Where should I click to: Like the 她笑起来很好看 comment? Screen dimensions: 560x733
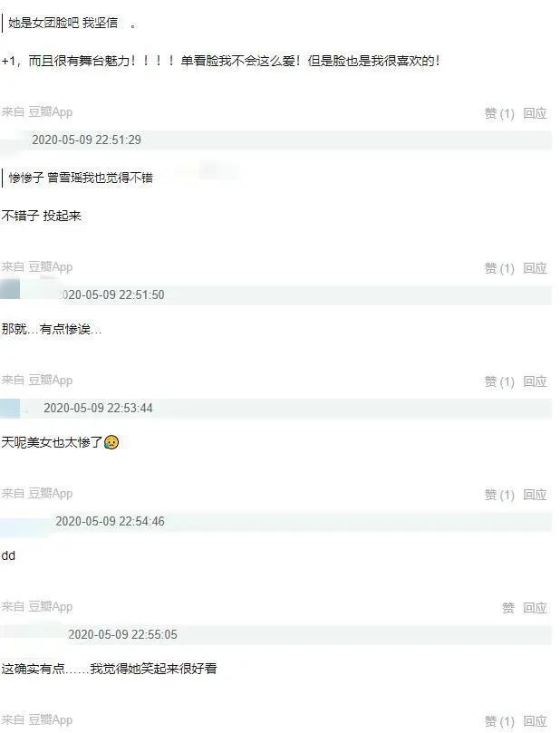click(498, 721)
